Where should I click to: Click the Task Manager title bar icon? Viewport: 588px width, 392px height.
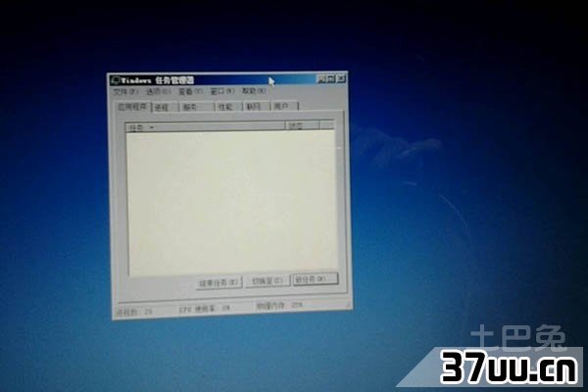tap(116, 80)
